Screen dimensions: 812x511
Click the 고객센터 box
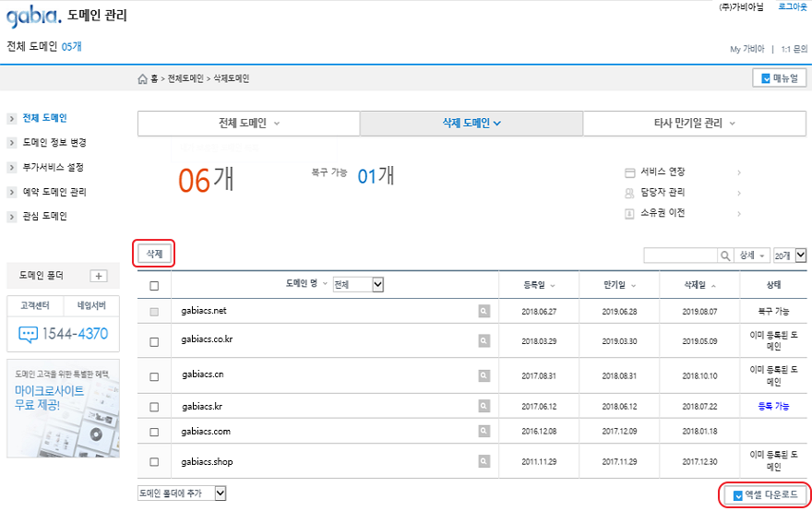35,306
